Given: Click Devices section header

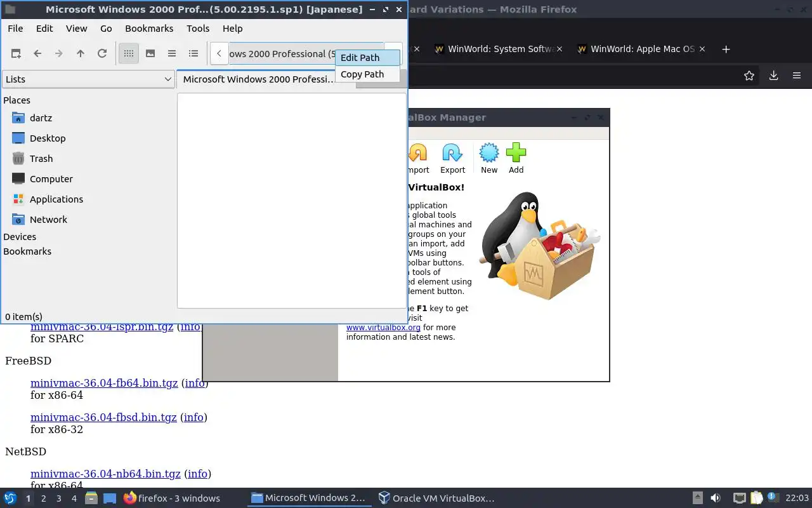Looking at the screenshot, I should tap(20, 237).
